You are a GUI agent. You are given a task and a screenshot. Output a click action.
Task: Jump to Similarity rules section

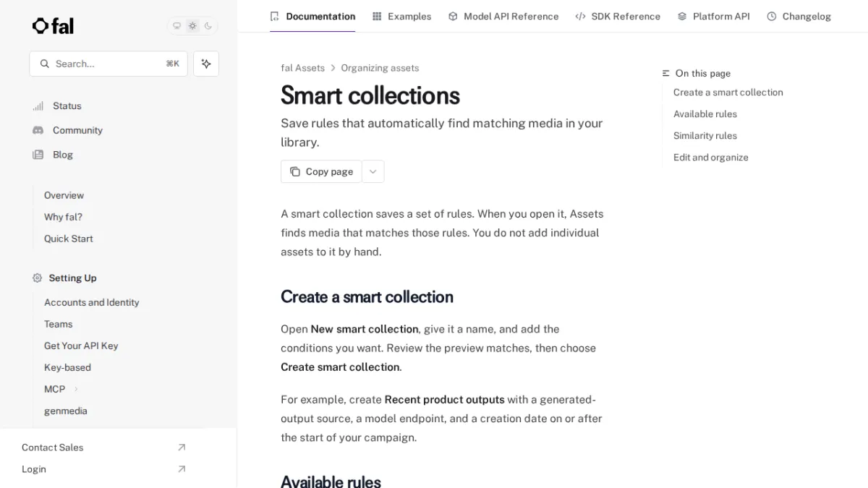click(x=705, y=136)
